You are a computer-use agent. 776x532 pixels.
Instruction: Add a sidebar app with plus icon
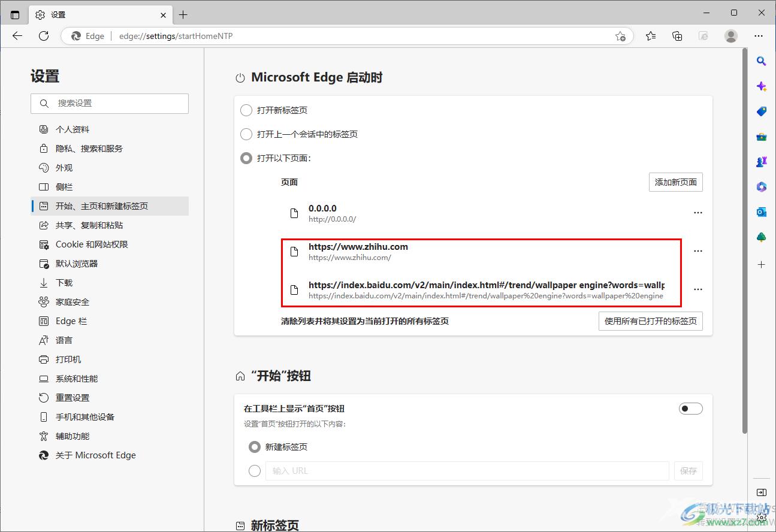point(762,264)
